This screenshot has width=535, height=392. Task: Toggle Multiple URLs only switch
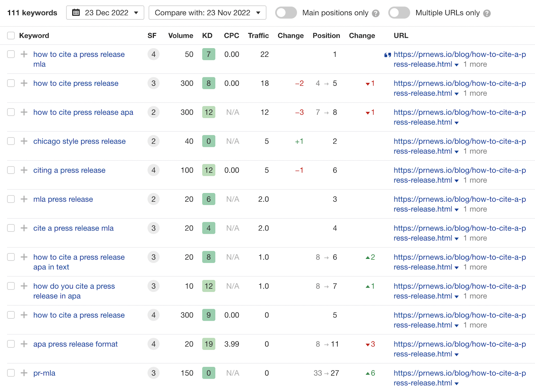tap(399, 13)
